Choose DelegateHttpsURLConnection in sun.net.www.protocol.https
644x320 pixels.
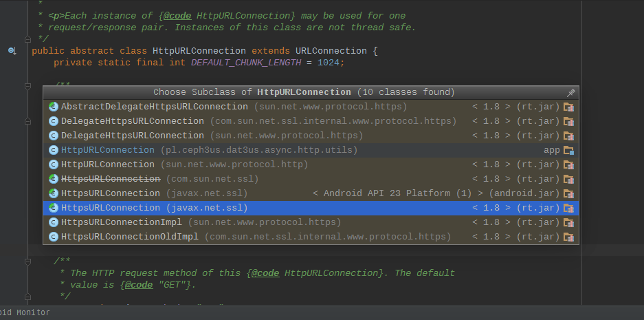click(x=311, y=136)
